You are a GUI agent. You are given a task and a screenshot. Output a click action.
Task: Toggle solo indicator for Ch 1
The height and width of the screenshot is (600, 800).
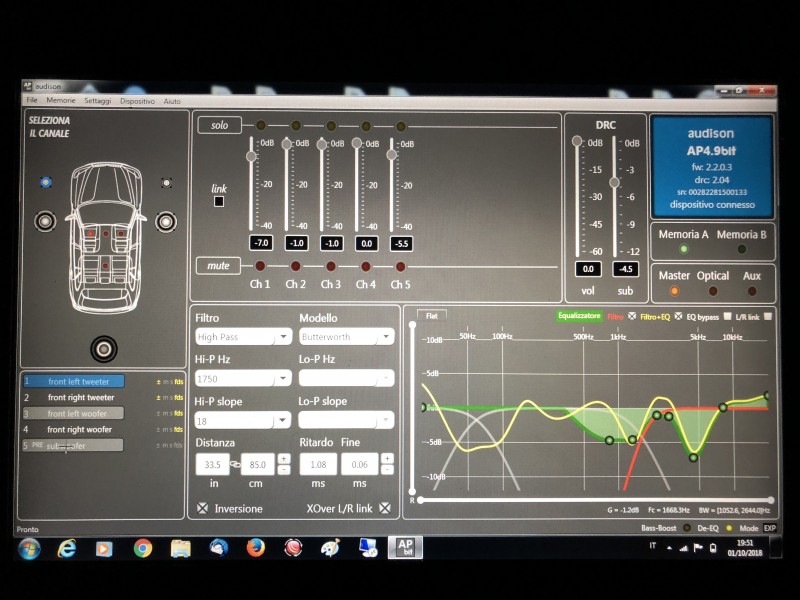(x=261, y=125)
